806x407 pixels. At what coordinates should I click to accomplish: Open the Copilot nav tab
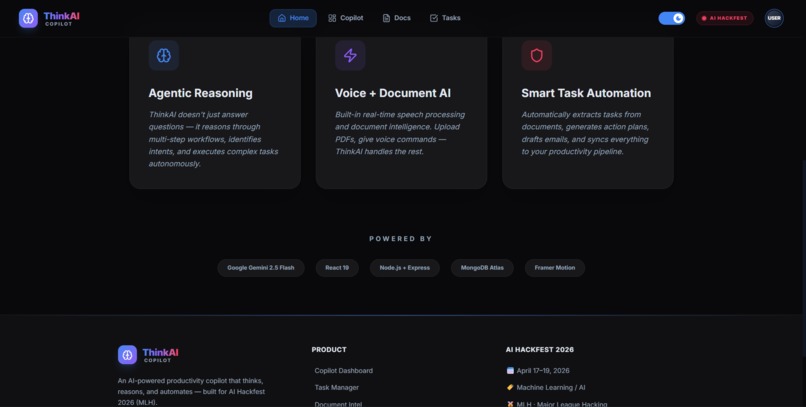click(x=346, y=18)
